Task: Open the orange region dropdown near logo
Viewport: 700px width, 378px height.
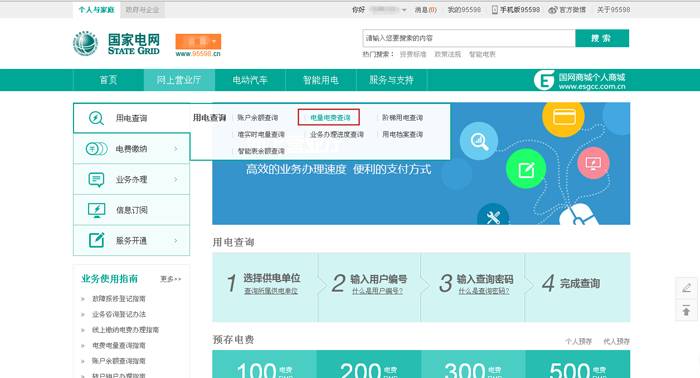Action: pyautogui.click(x=198, y=42)
